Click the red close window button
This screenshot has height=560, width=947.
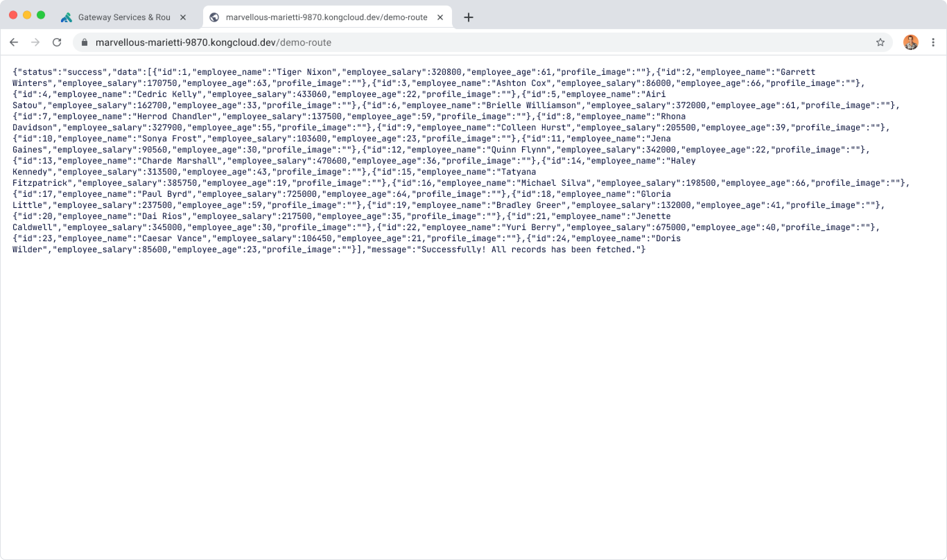pos(13,15)
